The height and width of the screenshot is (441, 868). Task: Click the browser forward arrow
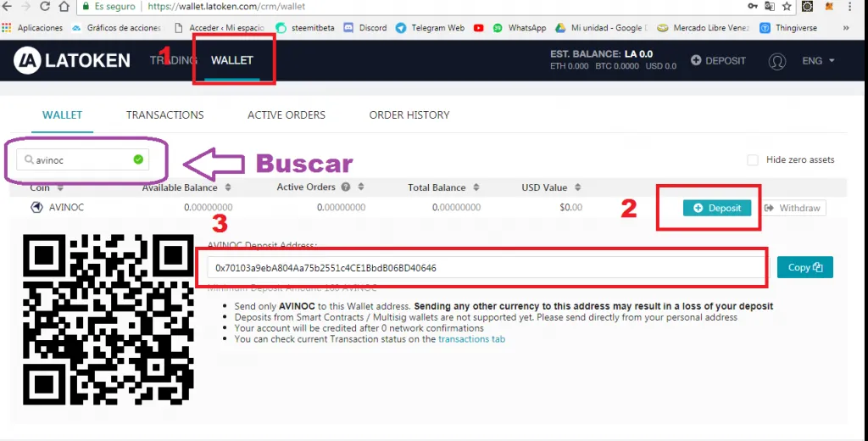click(25, 7)
